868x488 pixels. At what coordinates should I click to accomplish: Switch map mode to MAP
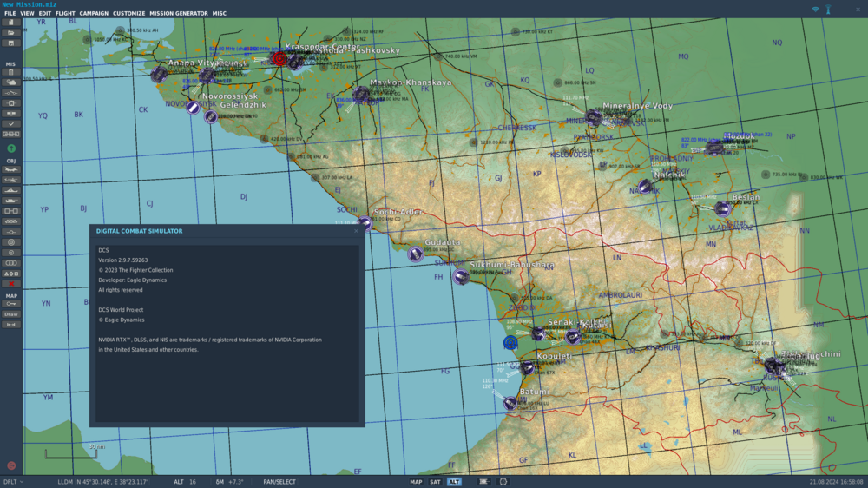416,482
